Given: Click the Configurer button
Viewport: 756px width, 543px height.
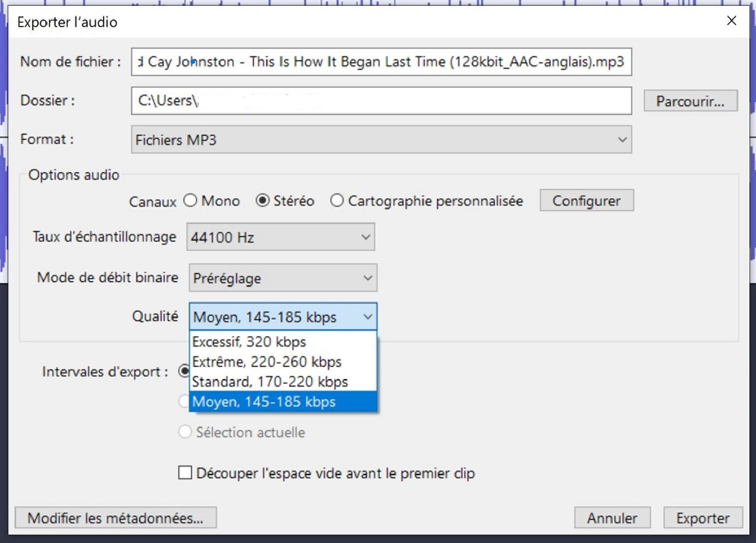Looking at the screenshot, I should 586,200.
